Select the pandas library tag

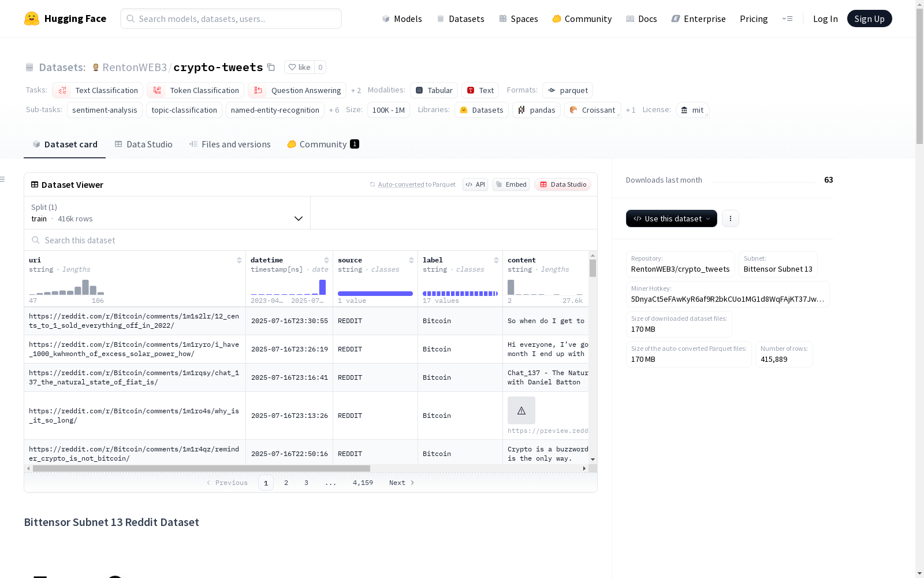(x=536, y=110)
